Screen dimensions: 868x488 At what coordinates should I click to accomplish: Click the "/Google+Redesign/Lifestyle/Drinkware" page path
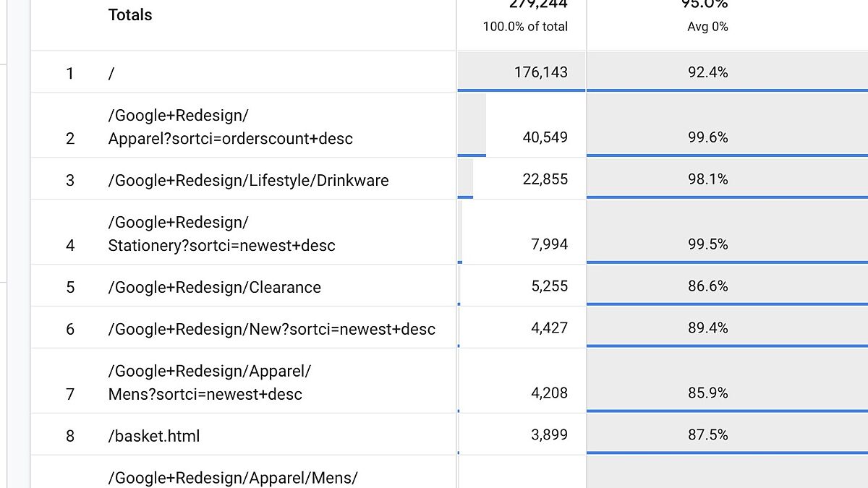[248, 179]
